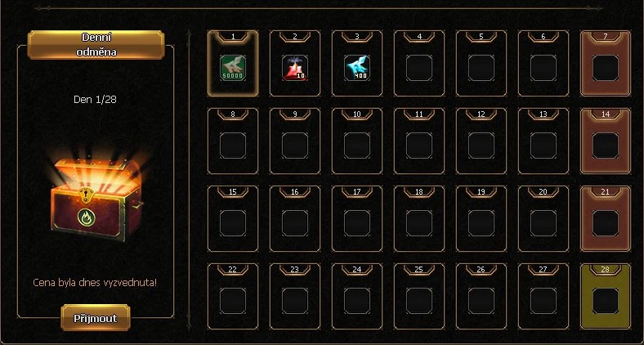Select the red crystal reward on day 2
Screen dimensions: 644x345
295,68
